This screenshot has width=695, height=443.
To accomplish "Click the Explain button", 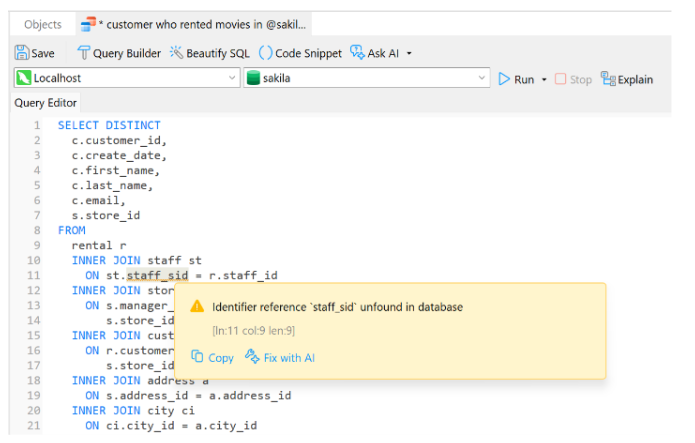I will pos(627,79).
